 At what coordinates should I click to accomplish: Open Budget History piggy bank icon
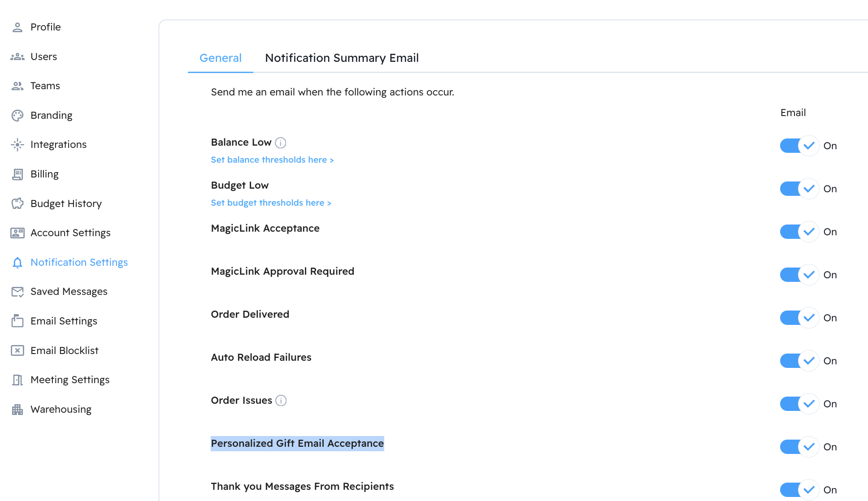(17, 203)
